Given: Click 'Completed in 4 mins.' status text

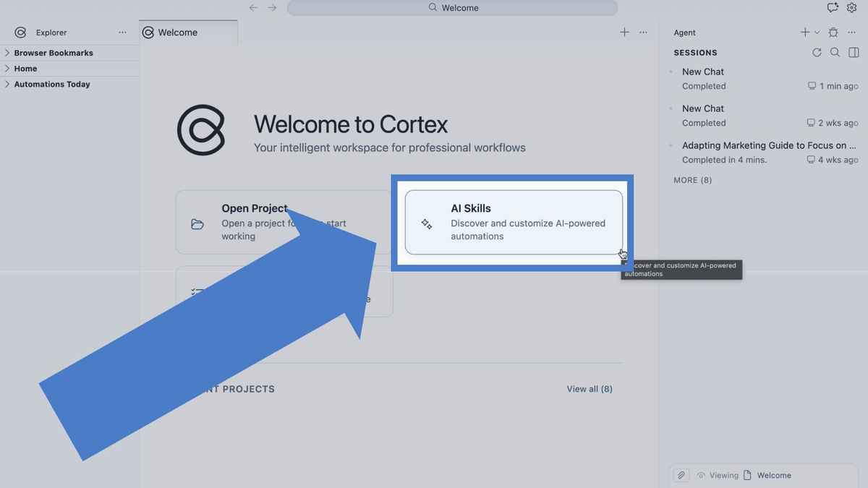Looking at the screenshot, I should point(724,160).
